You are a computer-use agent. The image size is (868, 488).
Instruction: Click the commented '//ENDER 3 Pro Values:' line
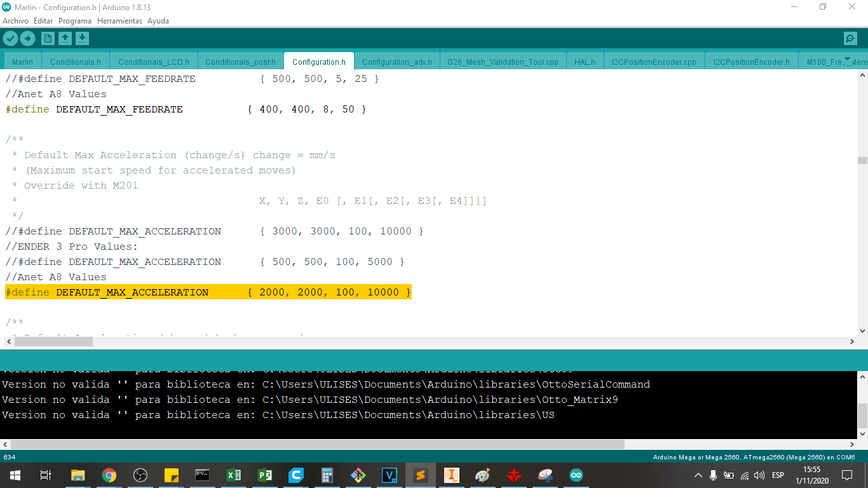[72, 247]
